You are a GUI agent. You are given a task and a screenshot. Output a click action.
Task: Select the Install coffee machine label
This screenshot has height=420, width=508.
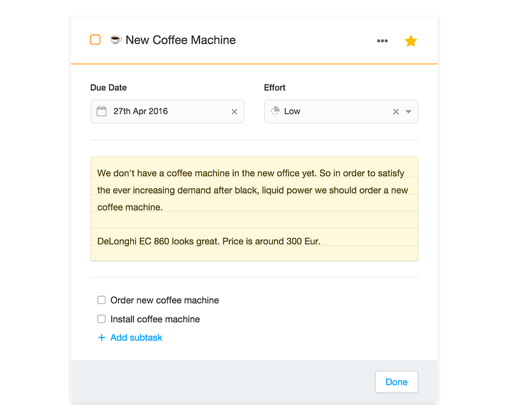(x=155, y=319)
